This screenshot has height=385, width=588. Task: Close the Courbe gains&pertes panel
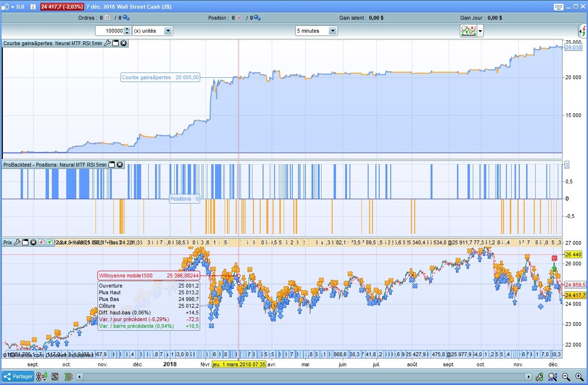(123, 43)
